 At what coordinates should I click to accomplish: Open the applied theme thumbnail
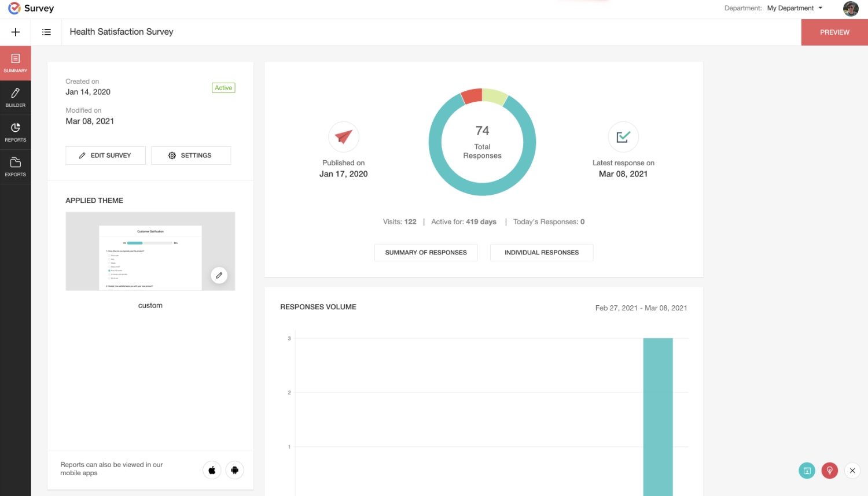(150, 251)
